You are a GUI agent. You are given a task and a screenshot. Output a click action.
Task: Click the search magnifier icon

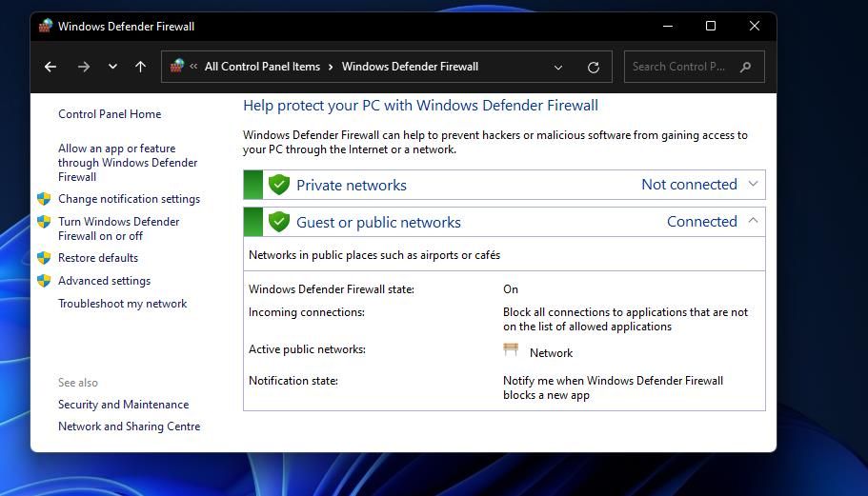click(x=745, y=67)
